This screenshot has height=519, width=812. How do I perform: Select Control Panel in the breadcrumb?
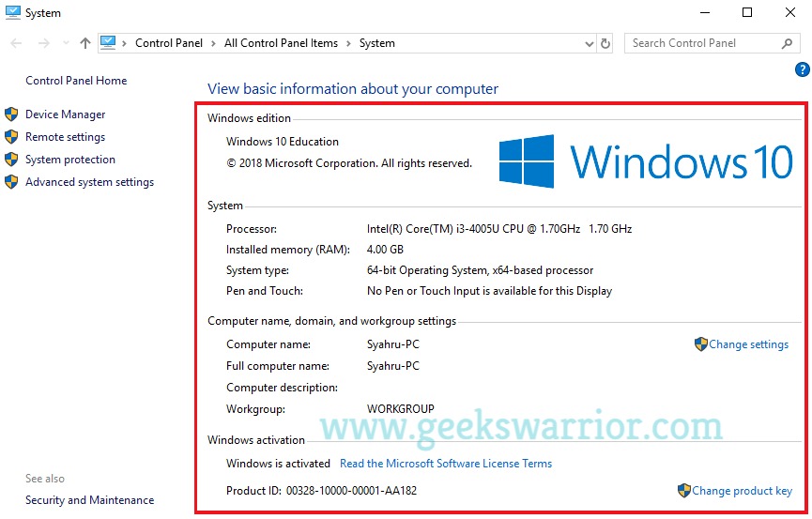(x=169, y=43)
